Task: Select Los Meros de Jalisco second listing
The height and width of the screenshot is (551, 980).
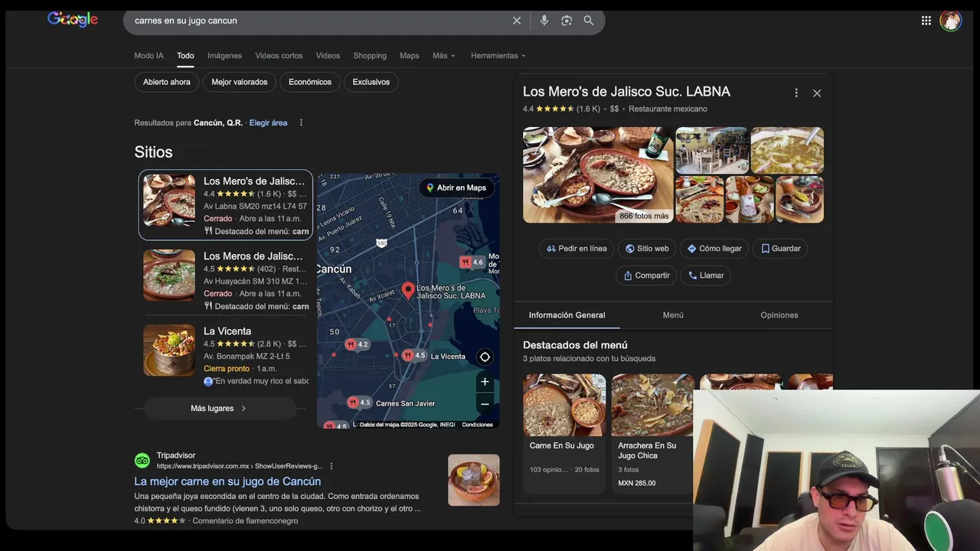Action: pyautogui.click(x=226, y=280)
